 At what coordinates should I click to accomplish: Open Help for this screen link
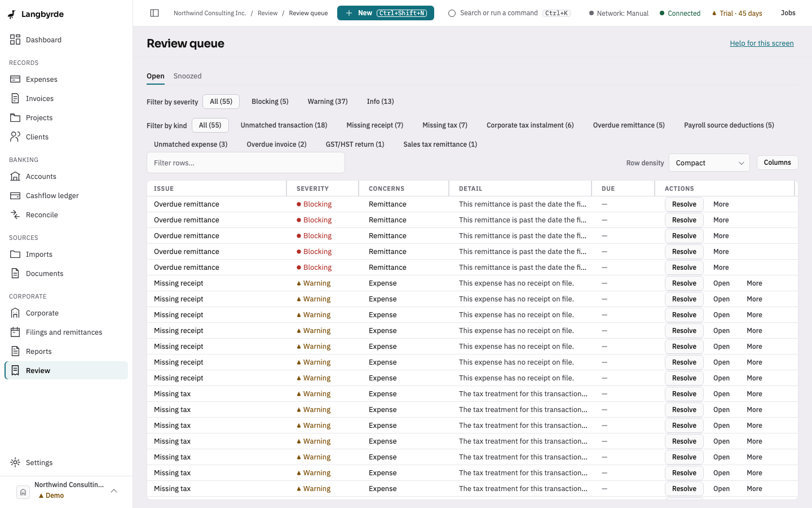tap(761, 43)
